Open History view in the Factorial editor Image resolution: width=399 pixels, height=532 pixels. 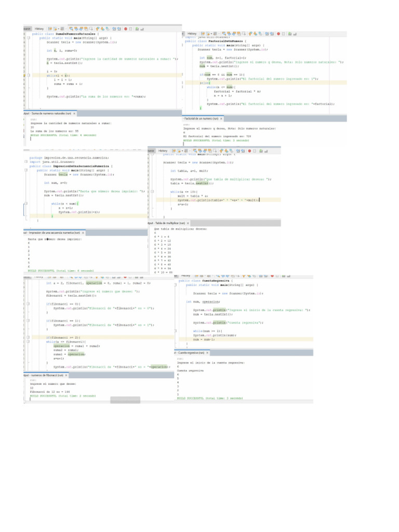pyautogui.click(x=192, y=33)
